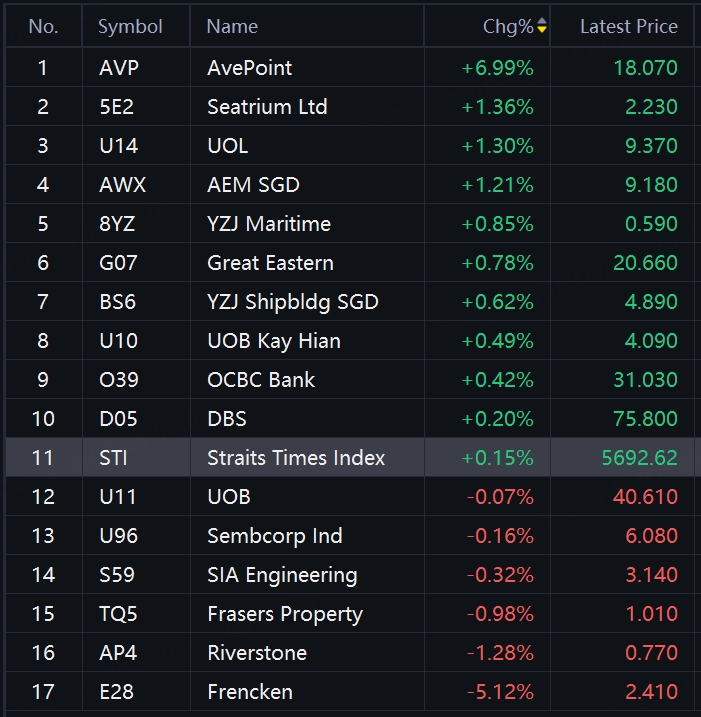Open the Straits Times Index row
Viewport: 701px width, 717px height.
(x=350, y=457)
